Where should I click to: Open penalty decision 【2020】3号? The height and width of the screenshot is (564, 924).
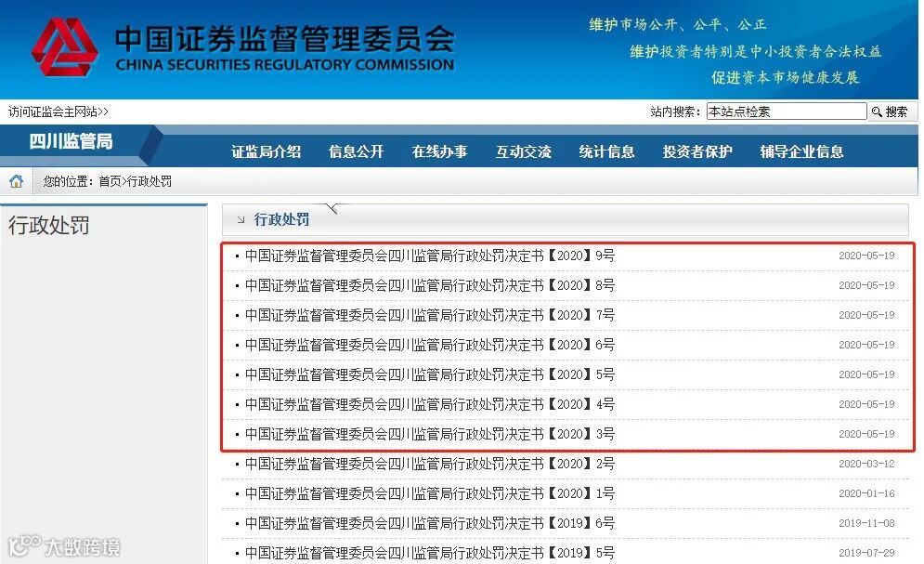point(430,434)
